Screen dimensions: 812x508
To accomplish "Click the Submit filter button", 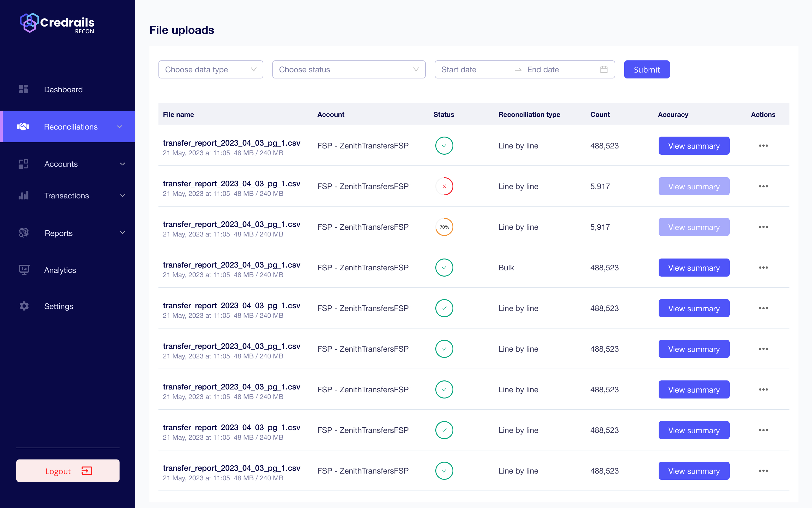I will click(647, 69).
